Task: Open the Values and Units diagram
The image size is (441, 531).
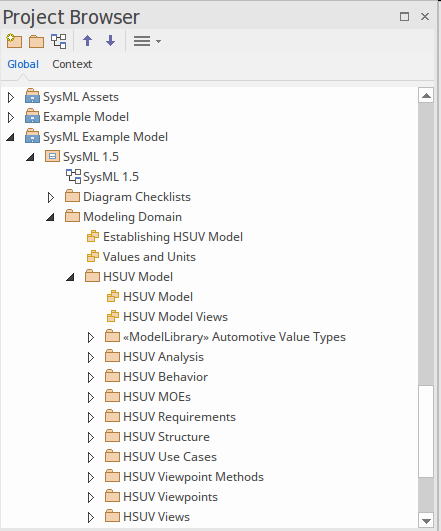Action: pyautogui.click(x=149, y=257)
